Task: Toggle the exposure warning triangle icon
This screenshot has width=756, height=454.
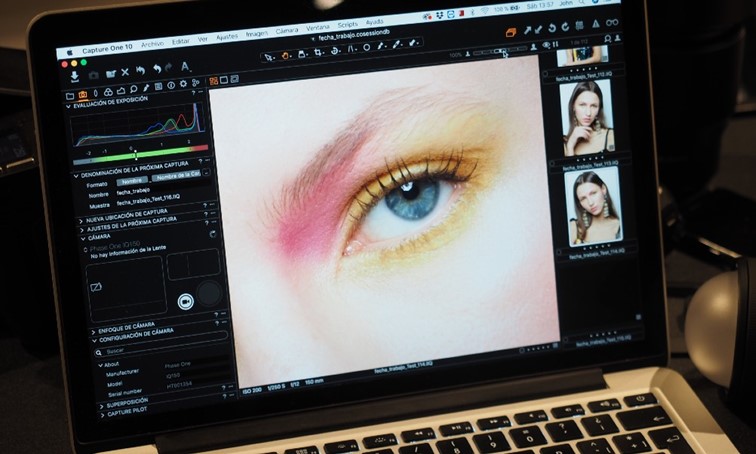Action: pyautogui.click(x=596, y=24)
